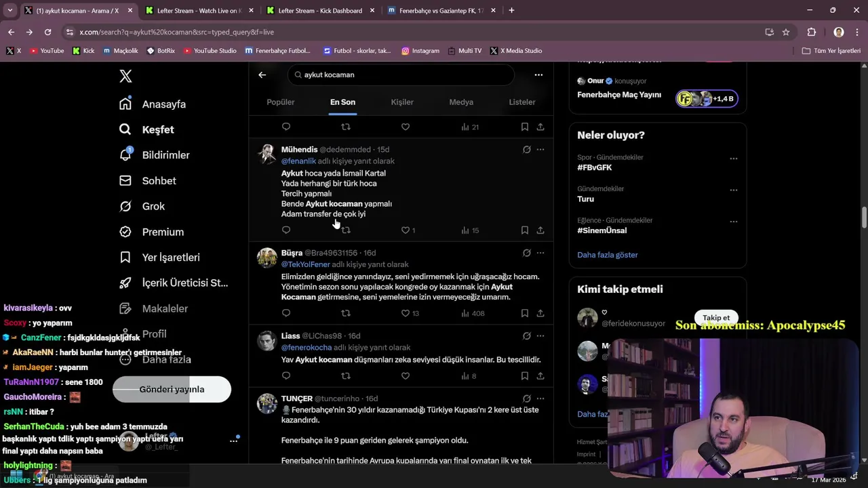The width and height of the screenshot is (868, 488).
Task: Click Gönderi yayınla button
Action: 172,389
